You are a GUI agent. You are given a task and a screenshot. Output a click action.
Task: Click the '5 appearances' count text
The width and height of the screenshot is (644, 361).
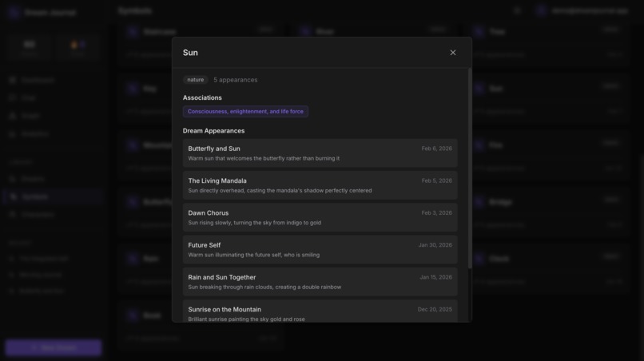tap(236, 80)
